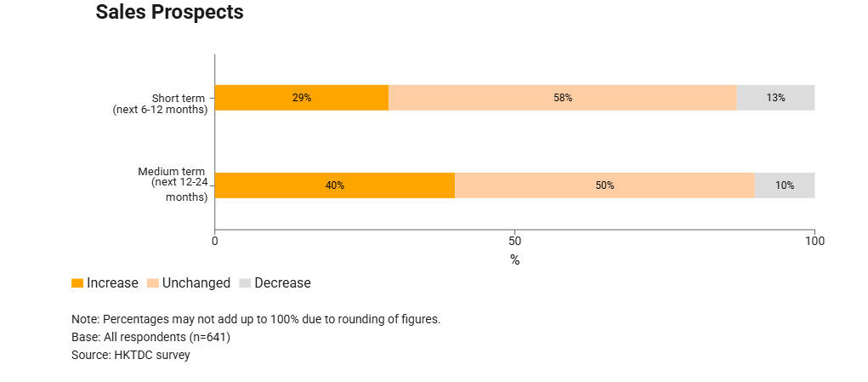Click the 0 tick on the x-axis
Screen dimensions: 868x382
214,242
